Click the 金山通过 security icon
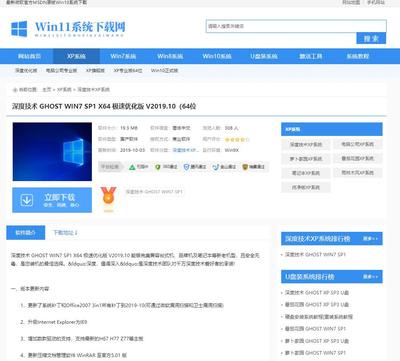400x361 pixels. pyautogui.click(x=216, y=167)
